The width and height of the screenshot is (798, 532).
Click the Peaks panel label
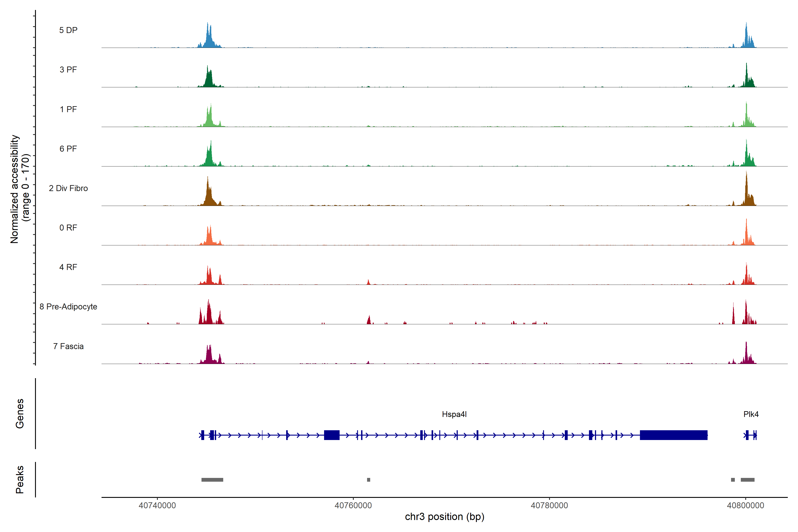[x=20, y=479]
